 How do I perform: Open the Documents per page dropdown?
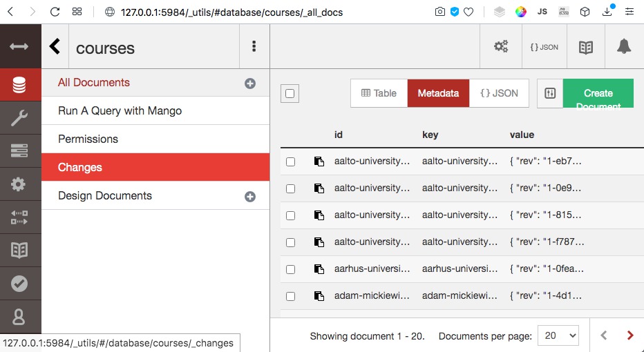tap(558, 336)
